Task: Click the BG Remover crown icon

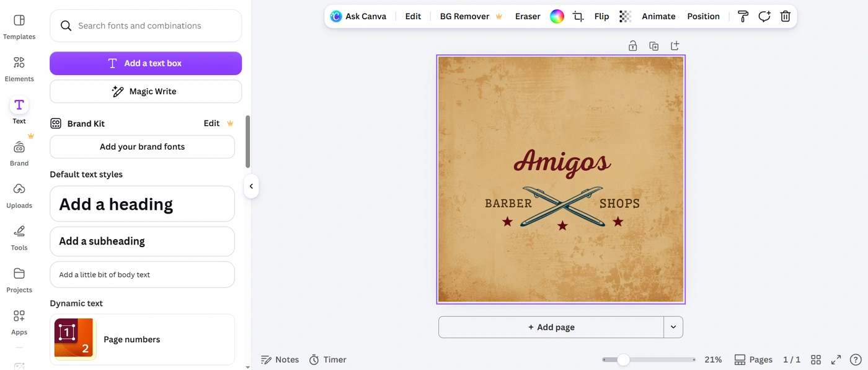Action: pos(499,17)
